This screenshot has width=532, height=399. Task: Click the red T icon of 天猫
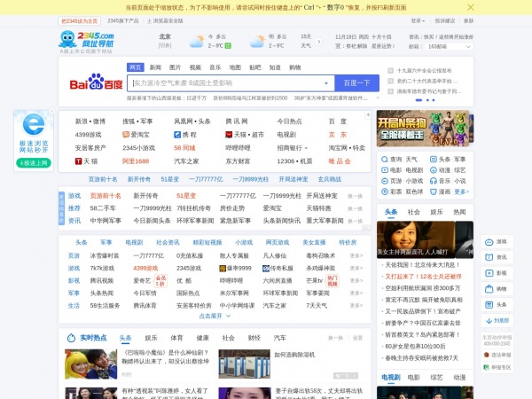tap(78, 161)
